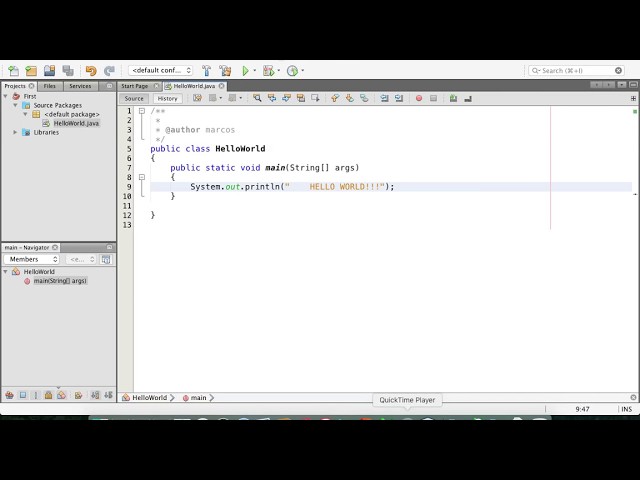Switch to the Files tab
This screenshot has height=480, width=640.
(x=50, y=86)
